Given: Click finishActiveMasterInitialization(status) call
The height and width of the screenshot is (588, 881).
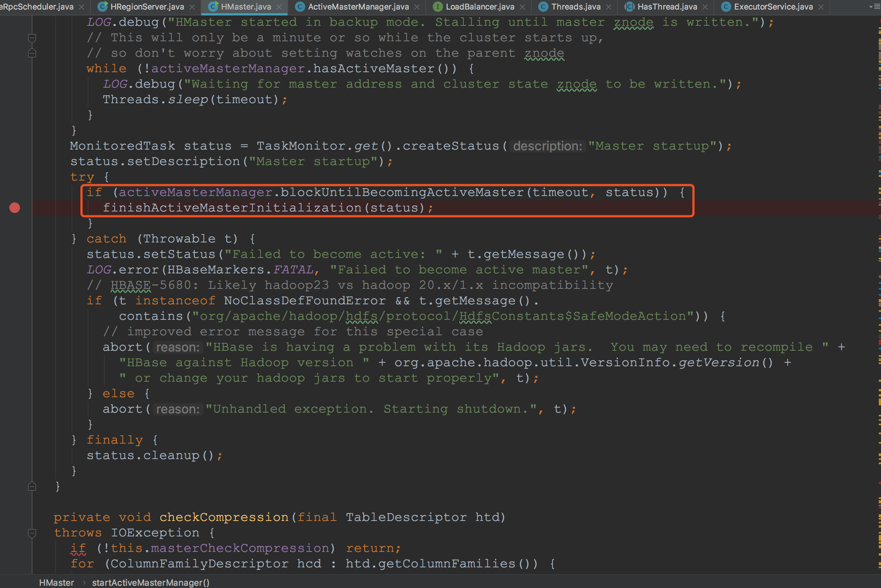Looking at the screenshot, I should pyautogui.click(x=264, y=208).
